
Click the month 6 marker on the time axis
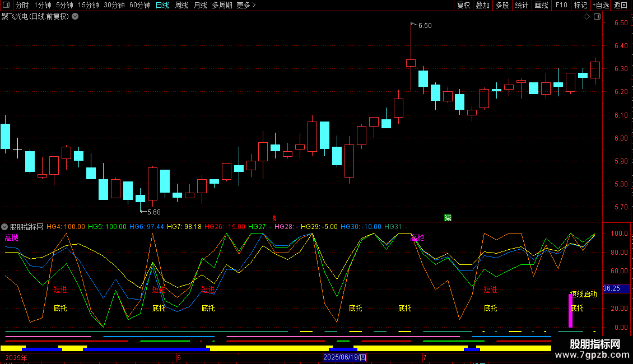pyautogui.click(x=179, y=357)
